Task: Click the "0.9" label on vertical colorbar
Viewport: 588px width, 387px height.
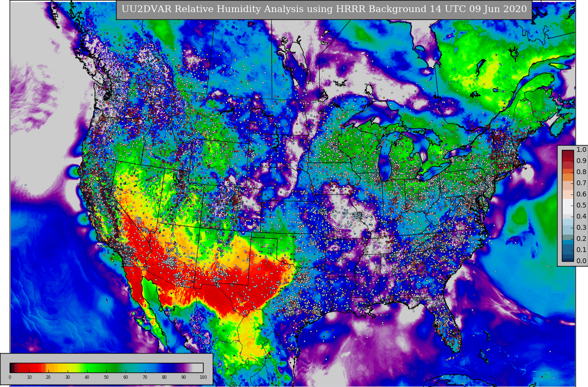Action: [x=581, y=161]
